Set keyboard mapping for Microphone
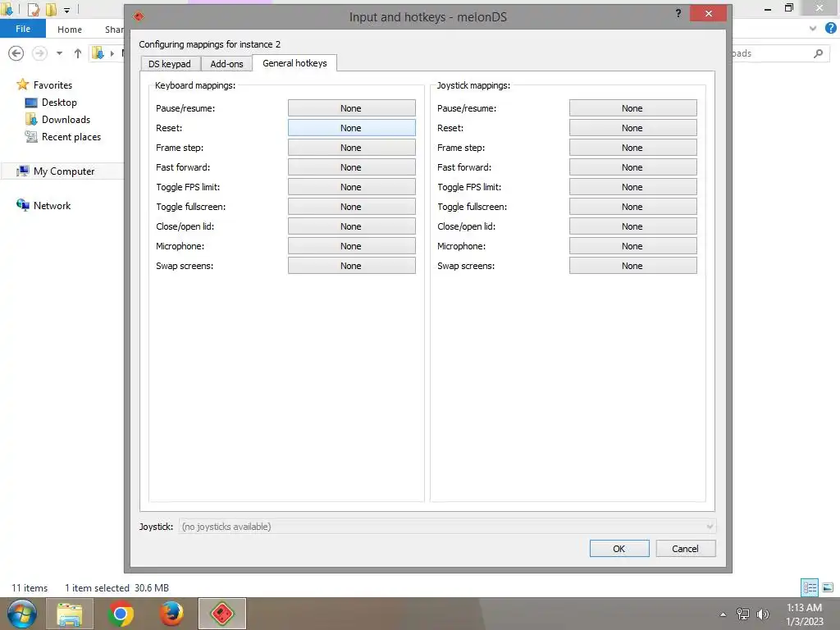 click(x=351, y=246)
